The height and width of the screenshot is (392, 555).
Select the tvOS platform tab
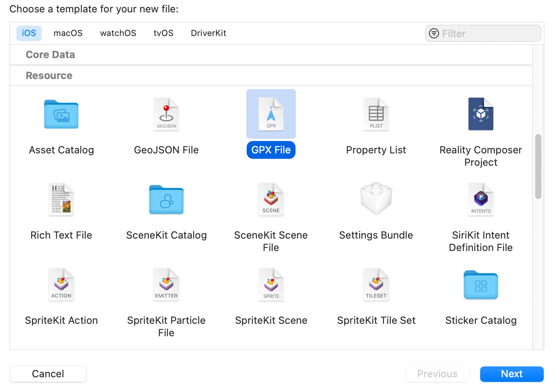[163, 33]
